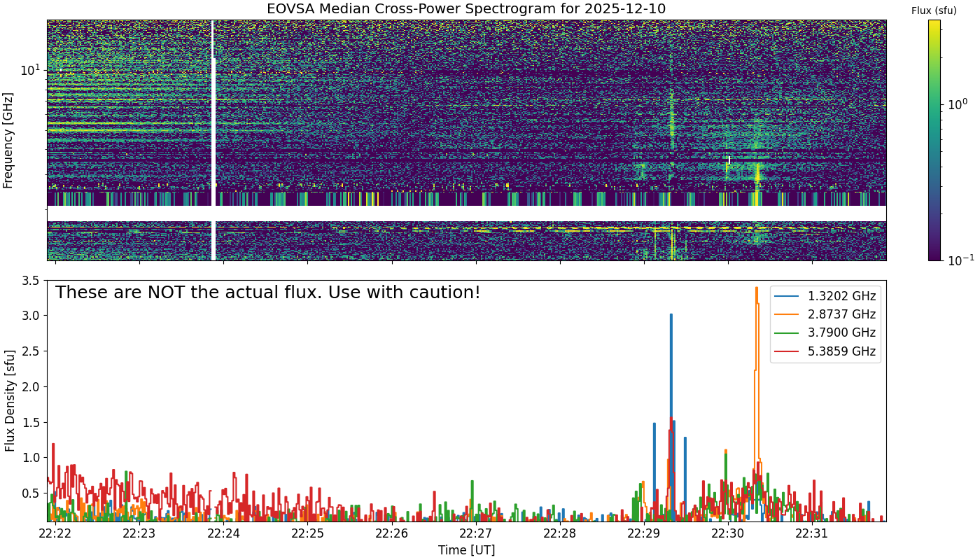Click the Flux Density [sfu] axis label

10,400
